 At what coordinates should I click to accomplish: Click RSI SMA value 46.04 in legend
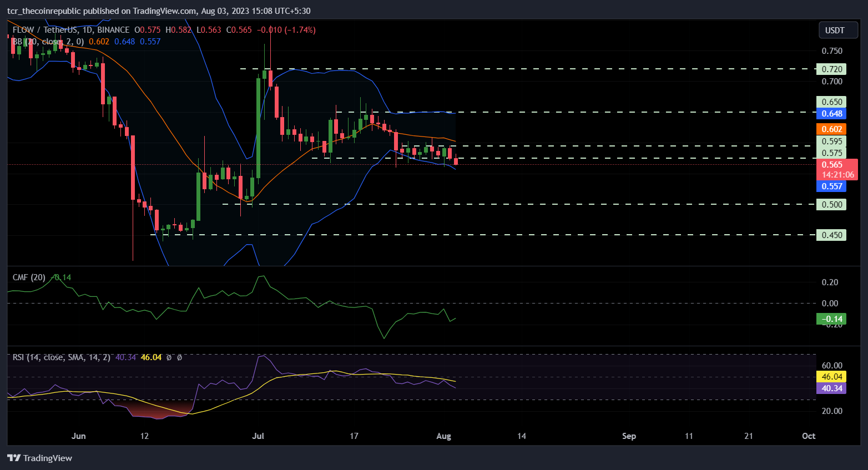click(151, 357)
